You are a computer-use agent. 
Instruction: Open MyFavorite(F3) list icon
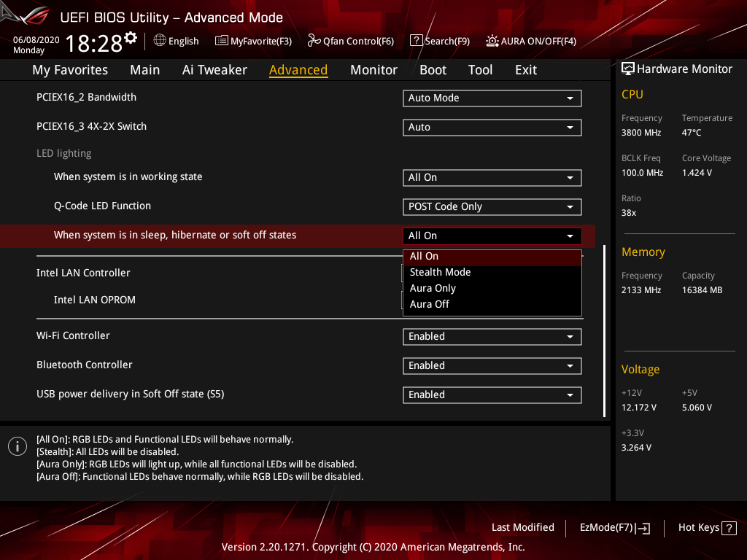221,41
